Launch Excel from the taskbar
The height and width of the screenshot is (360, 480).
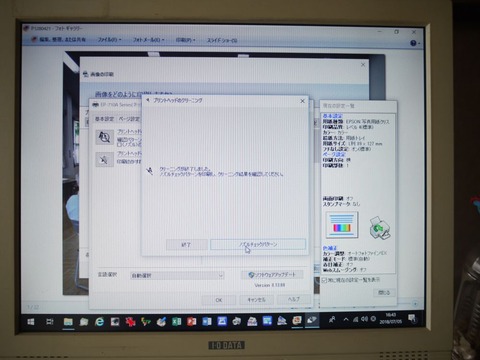coord(176,321)
